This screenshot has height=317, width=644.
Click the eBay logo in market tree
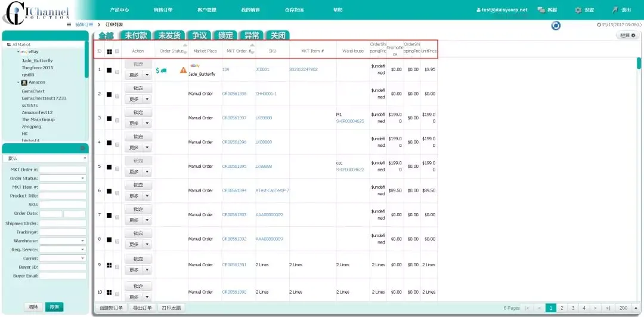click(24, 52)
